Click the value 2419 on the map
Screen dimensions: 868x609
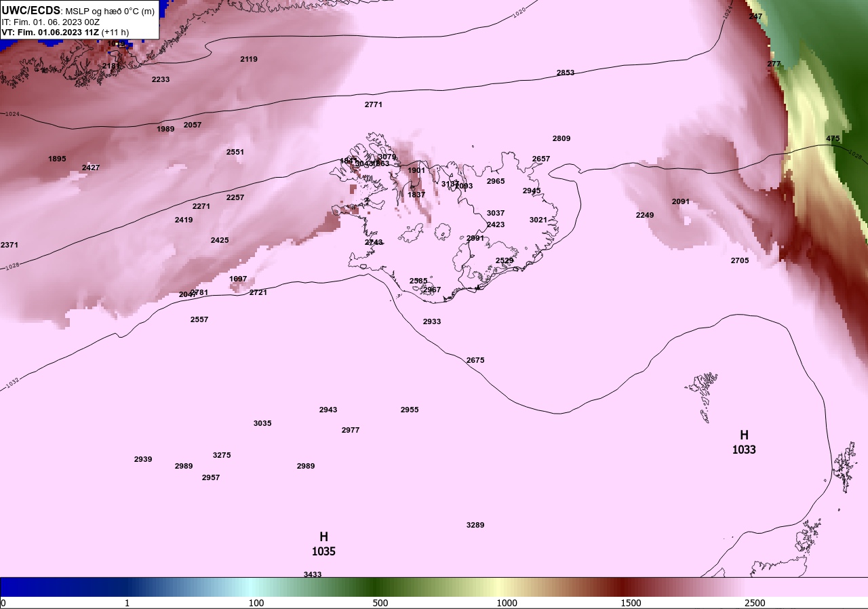point(184,220)
